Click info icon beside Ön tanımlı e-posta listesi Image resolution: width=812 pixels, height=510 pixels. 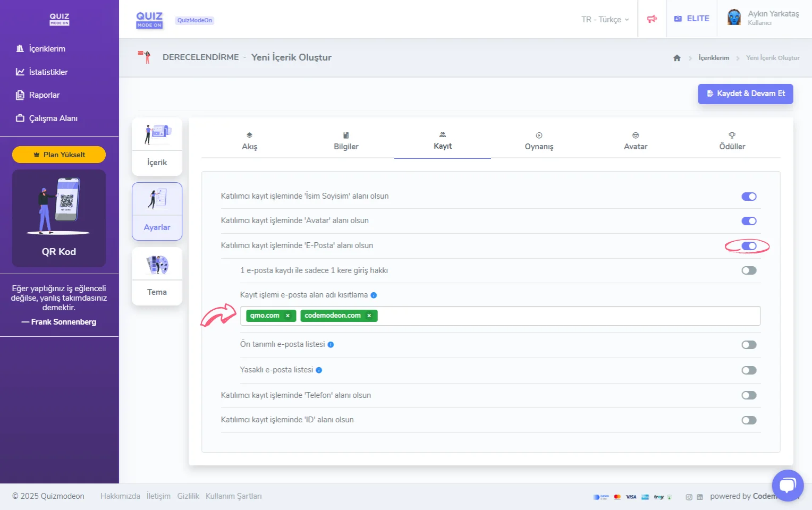coord(331,345)
